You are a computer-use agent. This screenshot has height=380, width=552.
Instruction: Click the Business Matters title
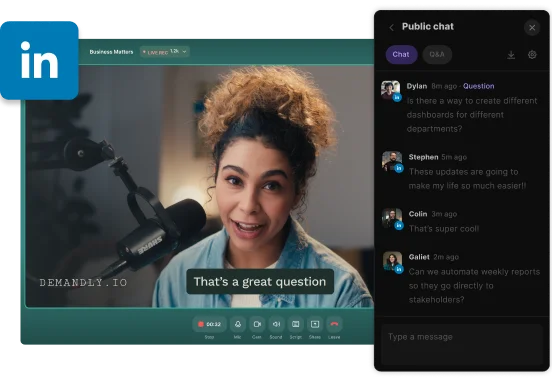point(111,52)
